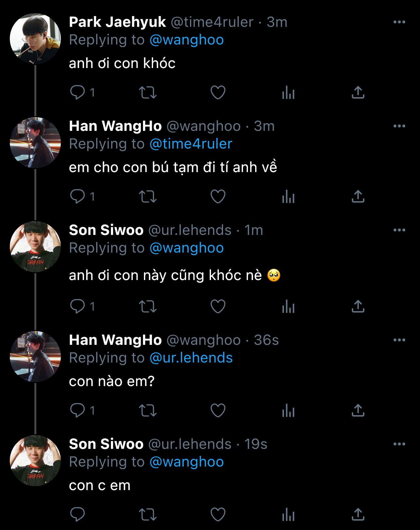Share Park Jaehyuk's tweet

(x=358, y=93)
